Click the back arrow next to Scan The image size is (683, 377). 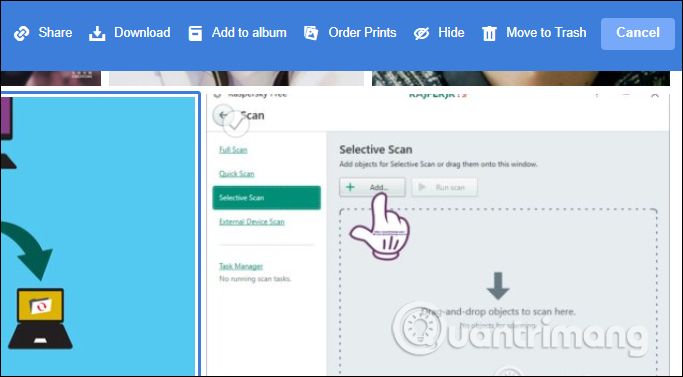pyautogui.click(x=223, y=115)
